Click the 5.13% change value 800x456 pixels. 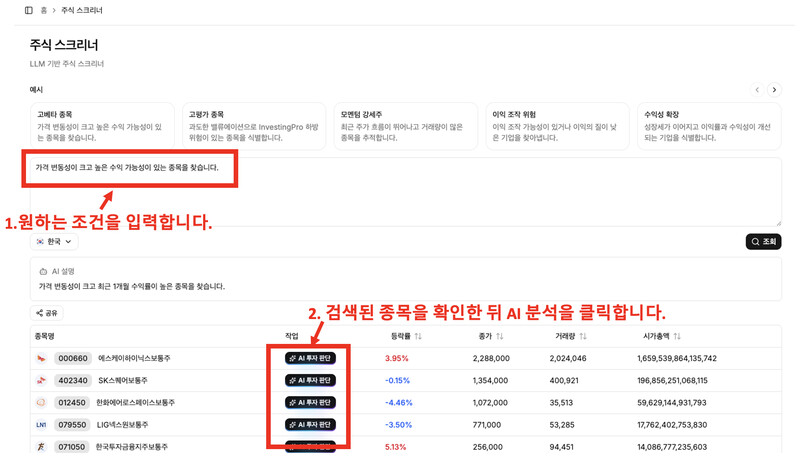point(395,447)
